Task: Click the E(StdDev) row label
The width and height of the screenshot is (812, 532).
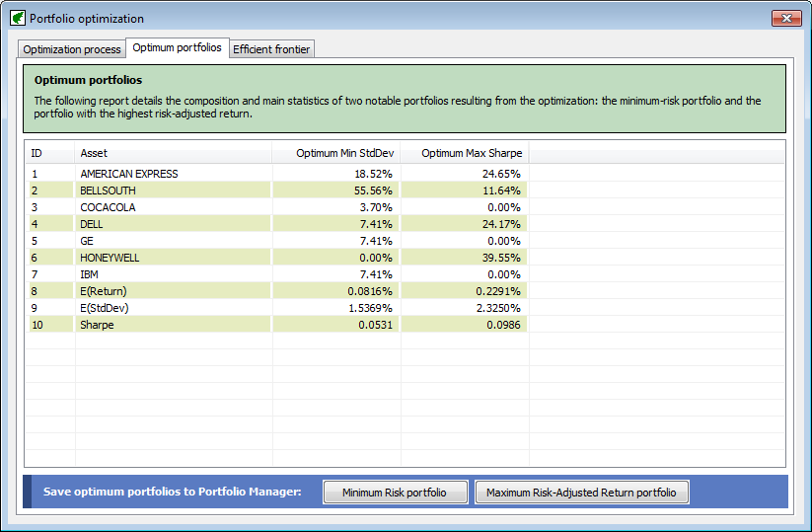Action: (x=105, y=308)
